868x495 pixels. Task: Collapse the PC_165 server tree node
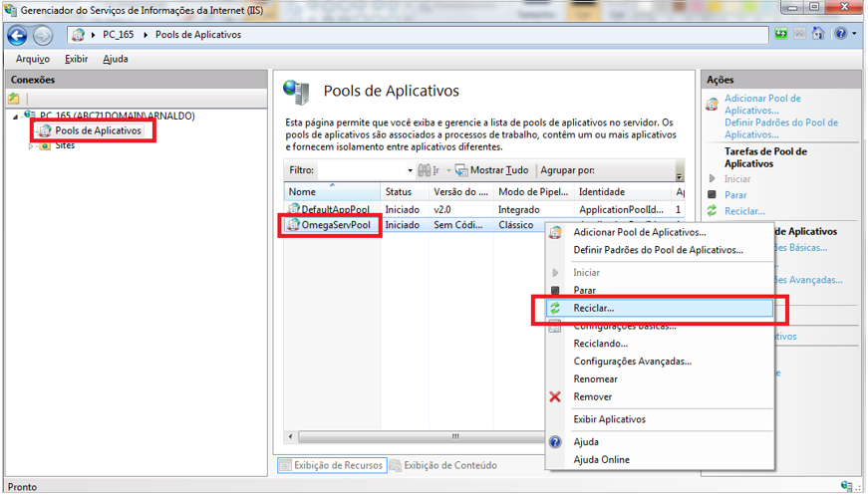click(15, 117)
